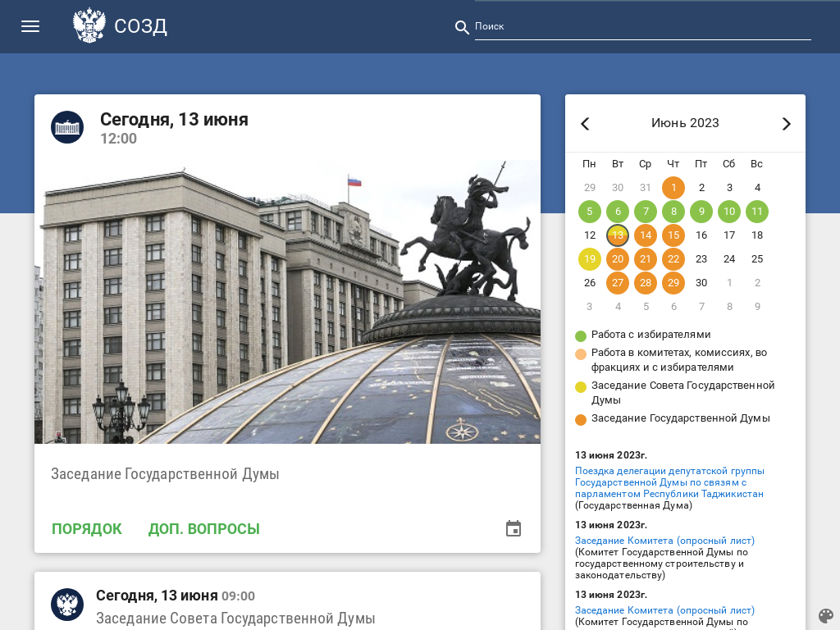Click orange legend dot Заседание Государственной Думы
This screenshot has width=840, height=630.
pyautogui.click(x=581, y=419)
